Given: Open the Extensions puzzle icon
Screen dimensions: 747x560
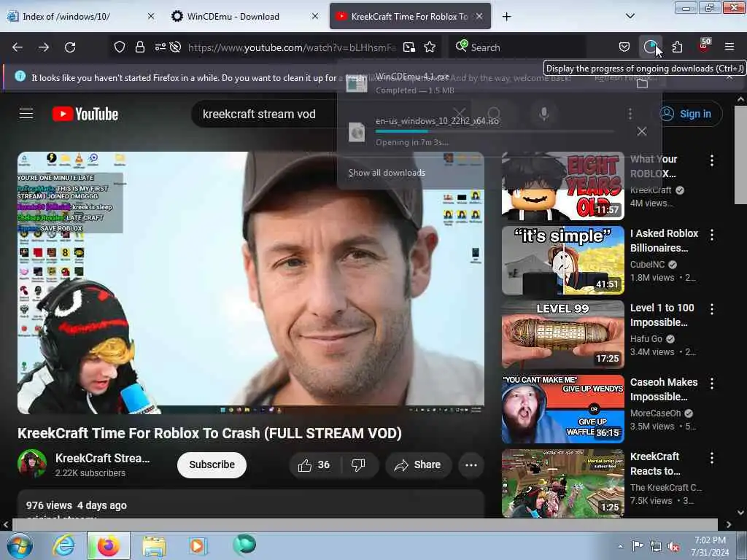Looking at the screenshot, I should tap(677, 47).
